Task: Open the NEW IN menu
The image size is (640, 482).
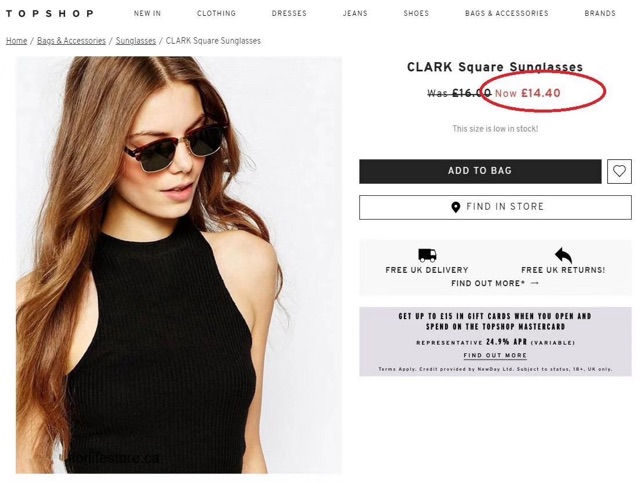Action: pyautogui.click(x=147, y=14)
